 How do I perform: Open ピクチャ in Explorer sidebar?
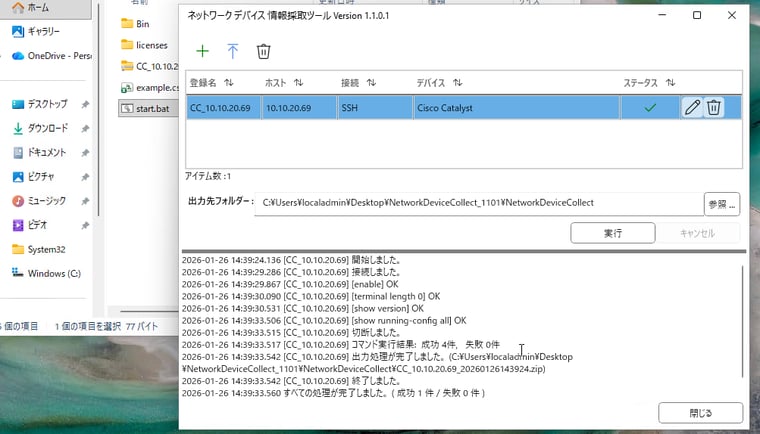33,177
